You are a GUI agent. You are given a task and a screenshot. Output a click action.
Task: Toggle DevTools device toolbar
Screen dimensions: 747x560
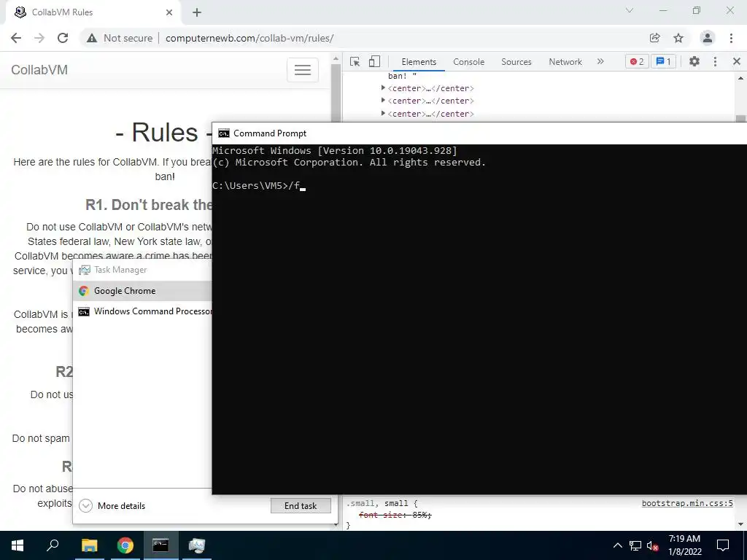click(374, 61)
